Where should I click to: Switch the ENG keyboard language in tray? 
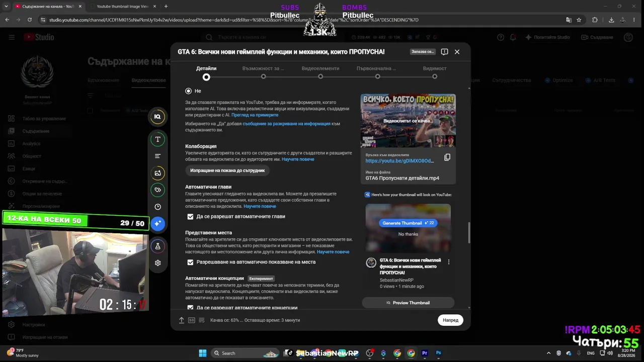591,353
